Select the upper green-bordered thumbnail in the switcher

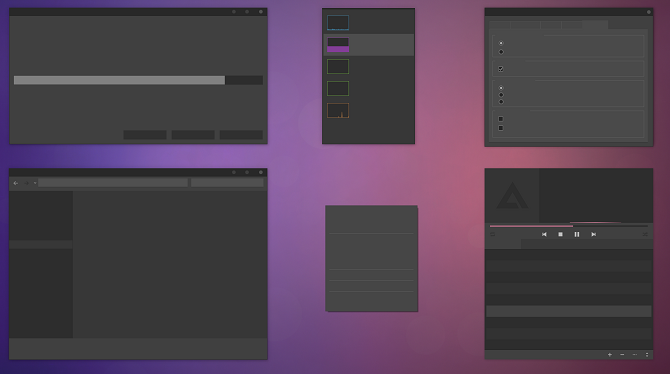tap(338, 67)
